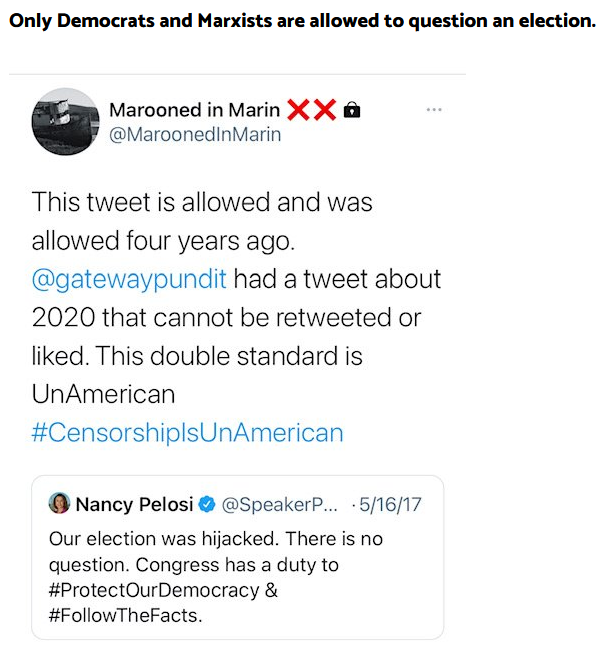Click the Nancy Pelosi name in quoted tweet
Image resolution: width=616 pixels, height=645 pixels.
(x=134, y=504)
